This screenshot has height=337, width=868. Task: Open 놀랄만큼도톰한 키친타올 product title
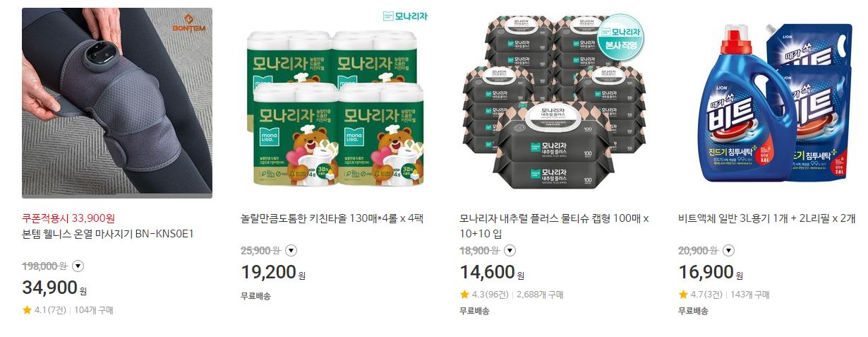click(x=331, y=218)
